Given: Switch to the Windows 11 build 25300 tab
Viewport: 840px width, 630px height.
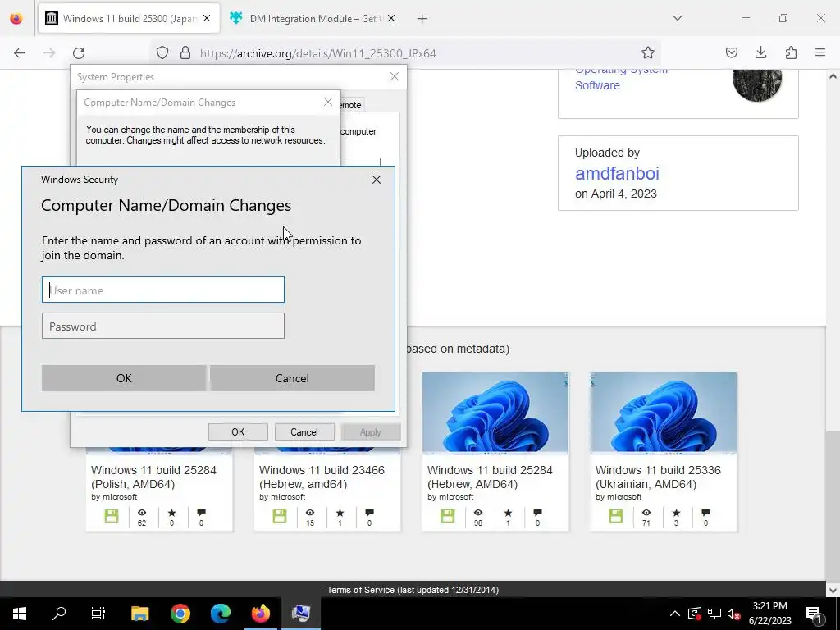Looking at the screenshot, I should [129, 18].
